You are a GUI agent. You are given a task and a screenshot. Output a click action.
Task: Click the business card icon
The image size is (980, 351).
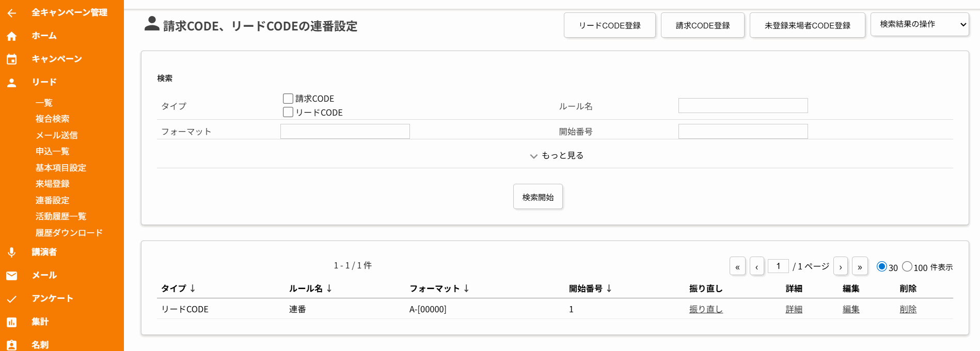click(x=11, y=345)
